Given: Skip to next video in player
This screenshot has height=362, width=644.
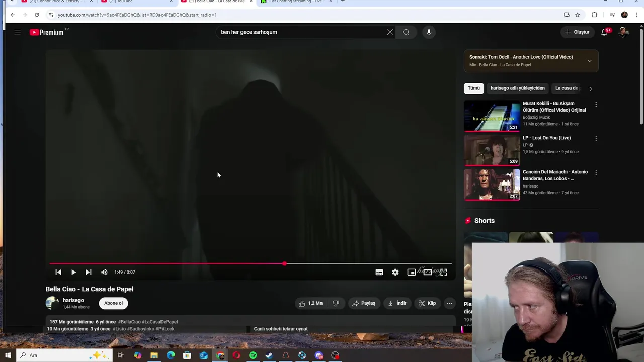Looking at the screenshot, I should 89,272.
